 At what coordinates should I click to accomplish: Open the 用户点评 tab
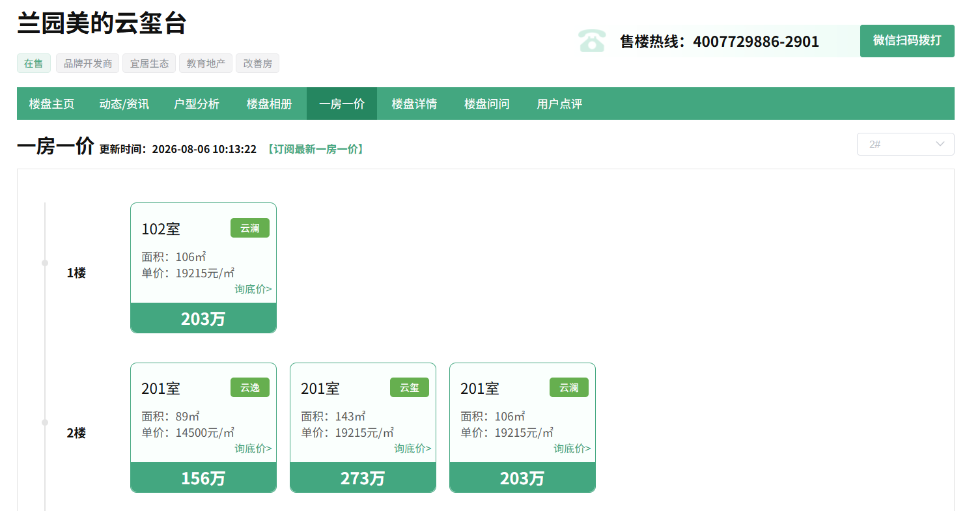559,104
